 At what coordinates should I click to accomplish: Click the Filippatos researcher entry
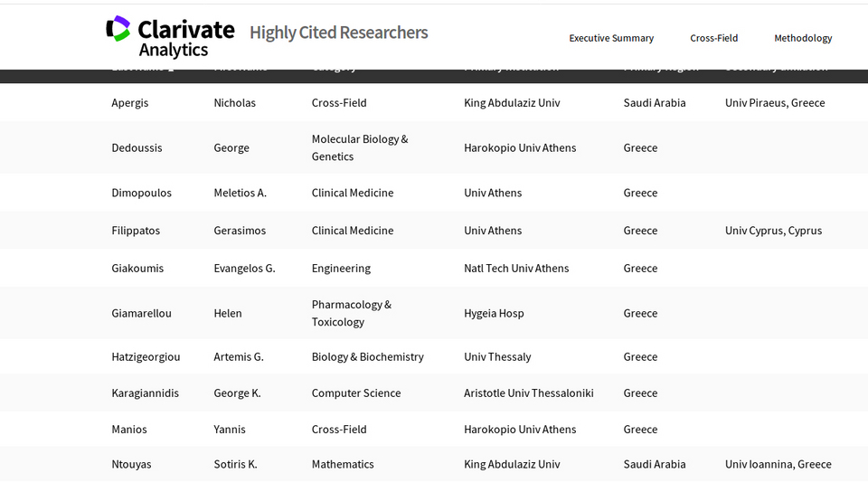136,231
